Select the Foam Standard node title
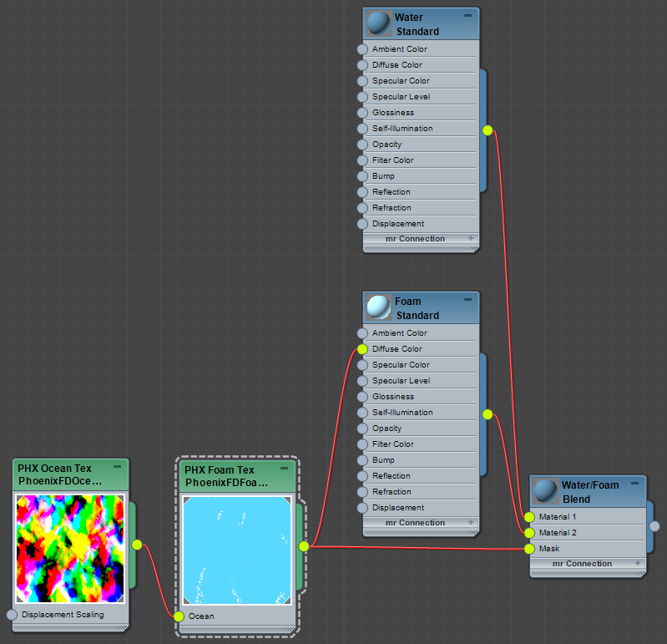 point(417,308)
